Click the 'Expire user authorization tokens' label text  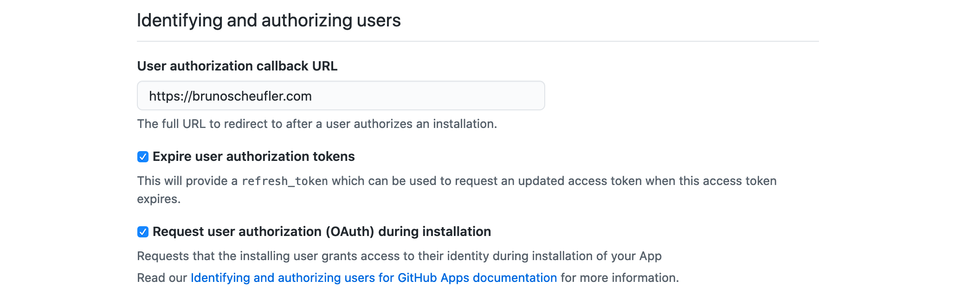click(253, 157)
